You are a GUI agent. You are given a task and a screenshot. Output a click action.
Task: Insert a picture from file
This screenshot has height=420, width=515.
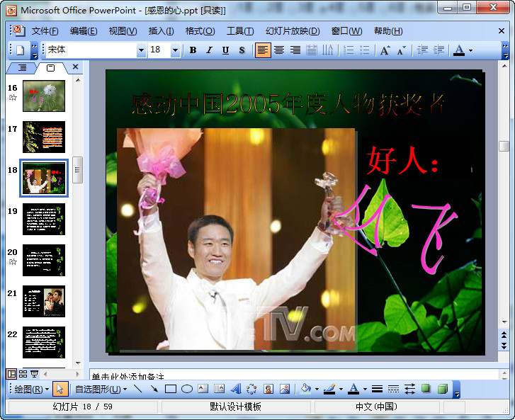(285, 389)
